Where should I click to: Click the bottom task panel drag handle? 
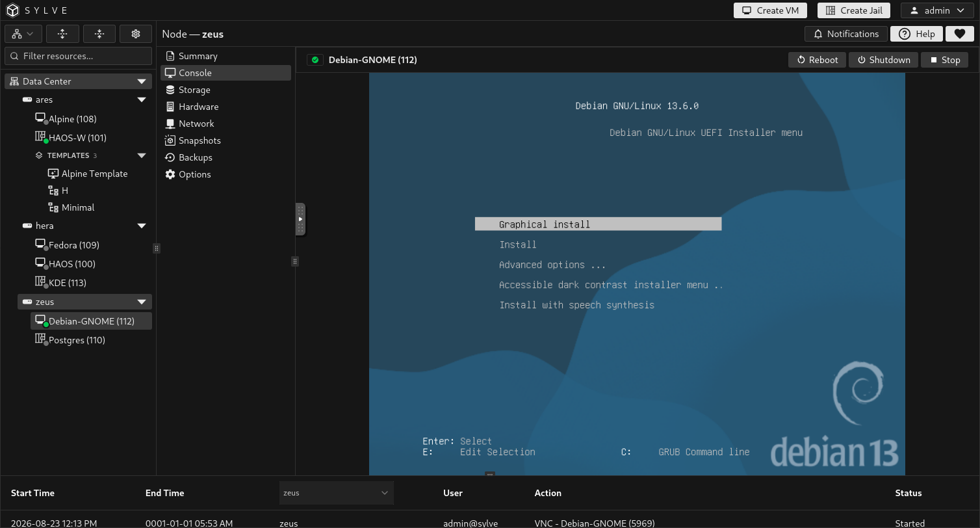pos(490,475)
